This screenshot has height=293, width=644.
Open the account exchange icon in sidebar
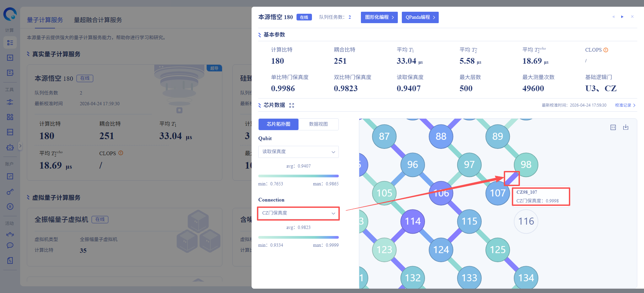[10, 176]
